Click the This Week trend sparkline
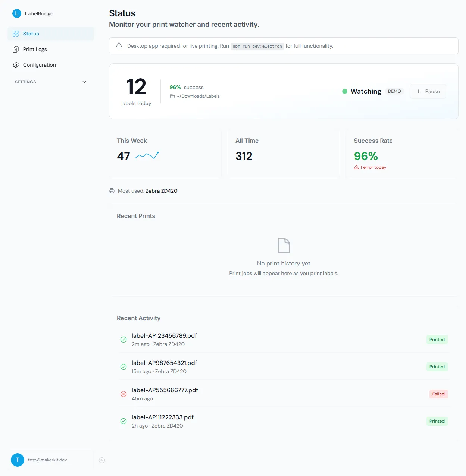 [147, 155]
